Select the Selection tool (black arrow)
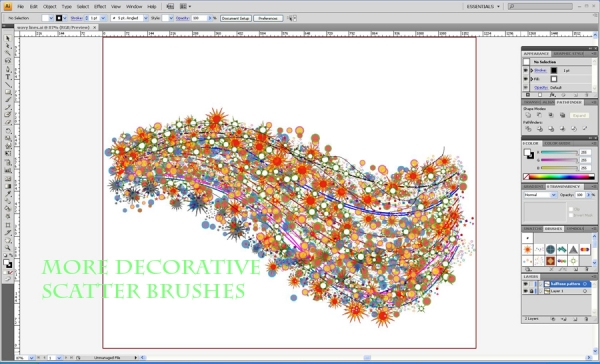 8,38
